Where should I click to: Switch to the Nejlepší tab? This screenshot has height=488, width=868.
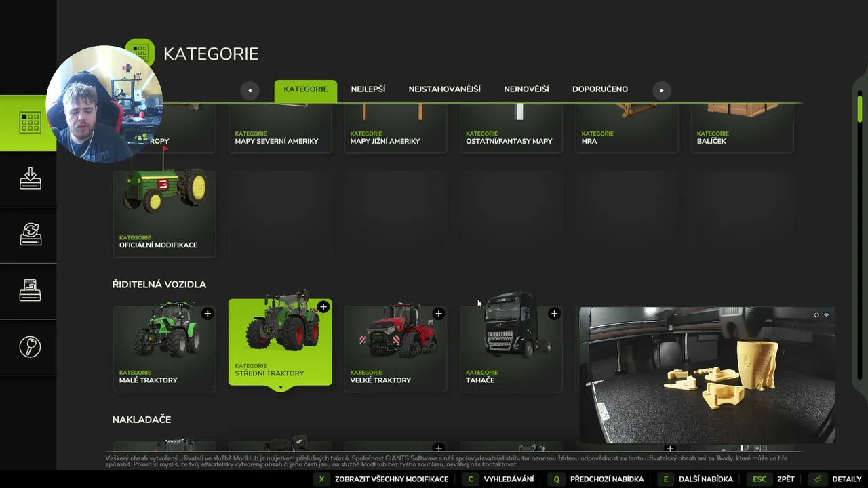(x=368, y=89)
